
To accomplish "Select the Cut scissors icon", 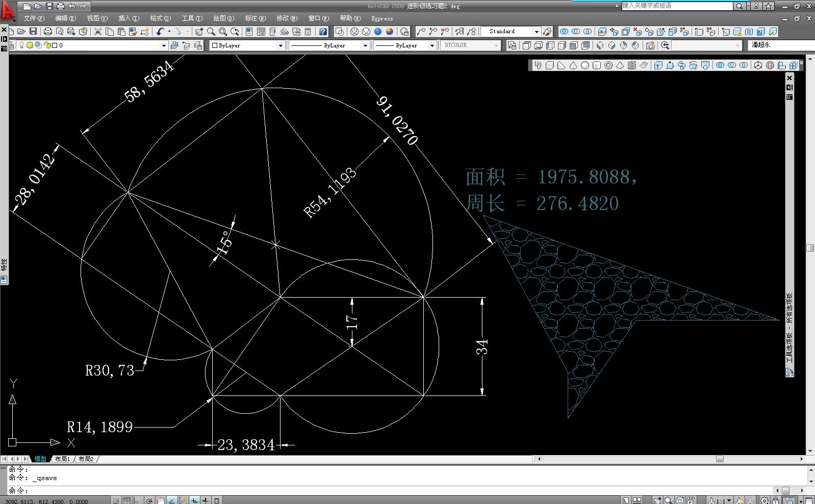I will pyautogui.click(x=98, y=32).
